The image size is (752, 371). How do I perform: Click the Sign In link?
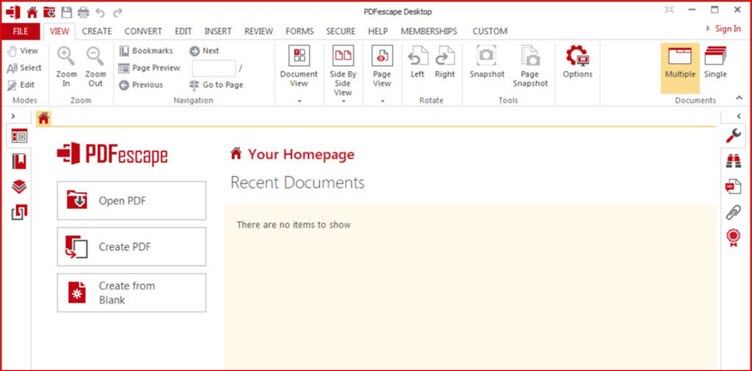728,29
